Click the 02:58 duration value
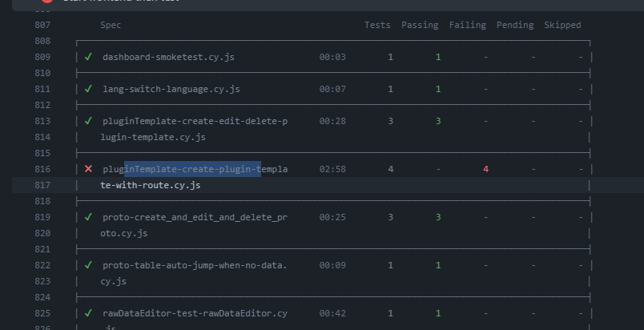 click(x=332, y=169)
